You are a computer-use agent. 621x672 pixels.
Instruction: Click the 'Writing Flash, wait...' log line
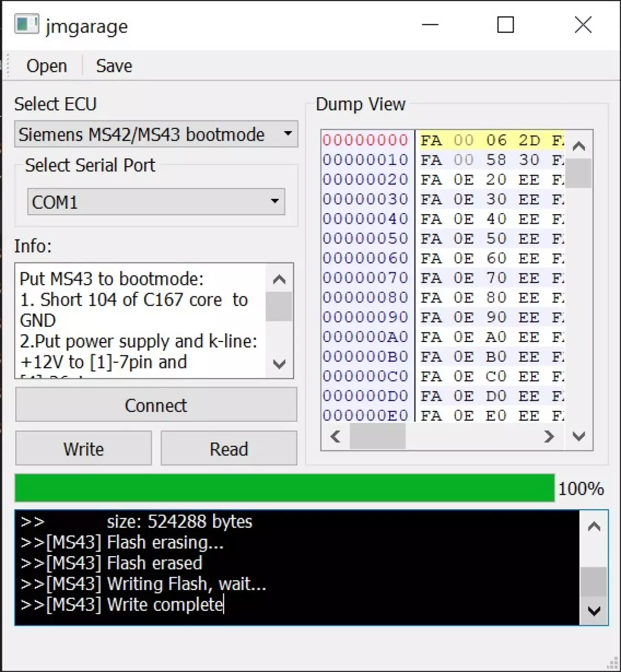click(143, 584)
